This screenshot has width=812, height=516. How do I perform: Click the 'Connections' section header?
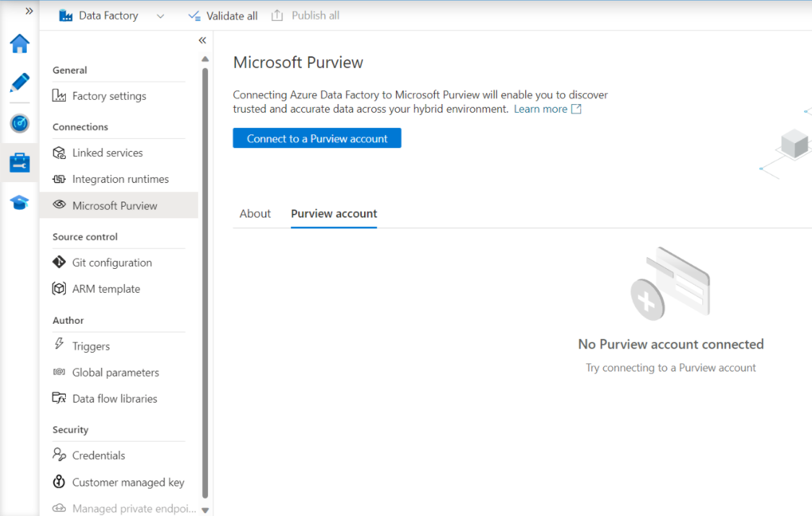pyautogui.click(x=80, y=127)
